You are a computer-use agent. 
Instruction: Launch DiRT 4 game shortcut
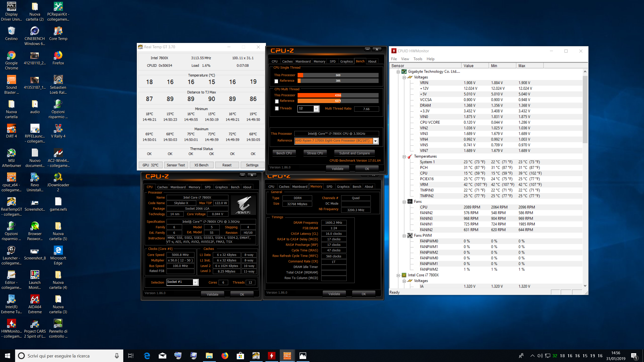[x=11, y=131]
